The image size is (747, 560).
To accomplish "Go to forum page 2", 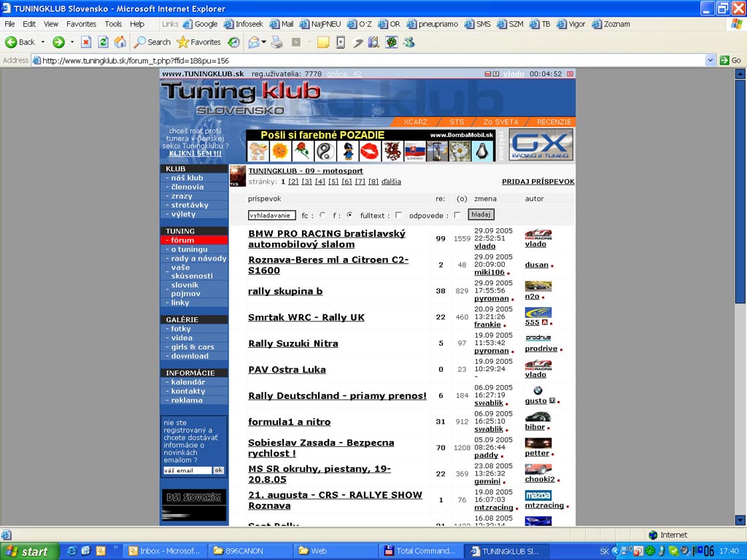I will (293, 182).
